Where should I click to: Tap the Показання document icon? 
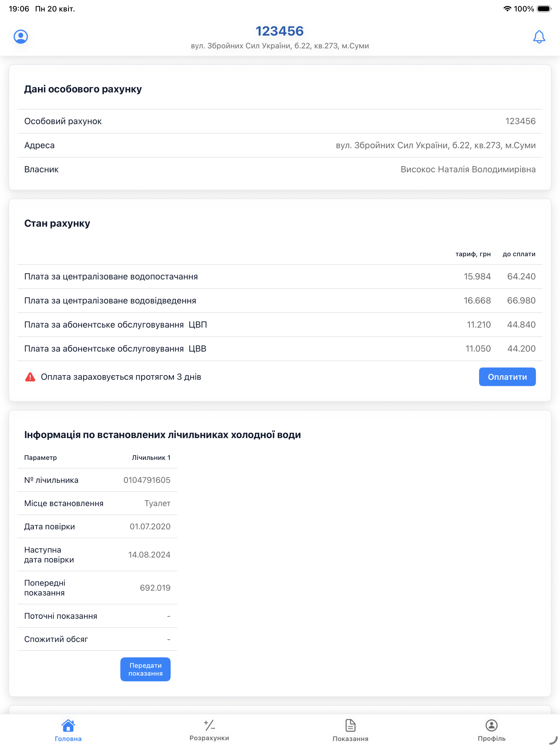350,725
